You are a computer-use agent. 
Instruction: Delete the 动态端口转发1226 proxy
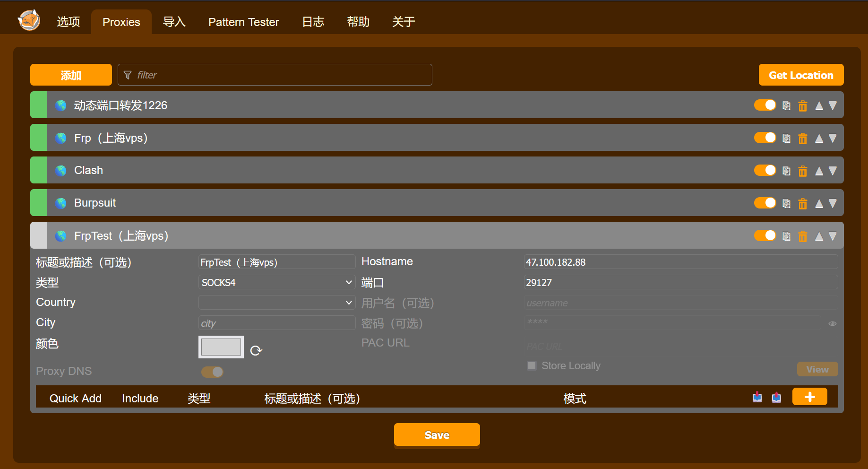click(803, 105)
